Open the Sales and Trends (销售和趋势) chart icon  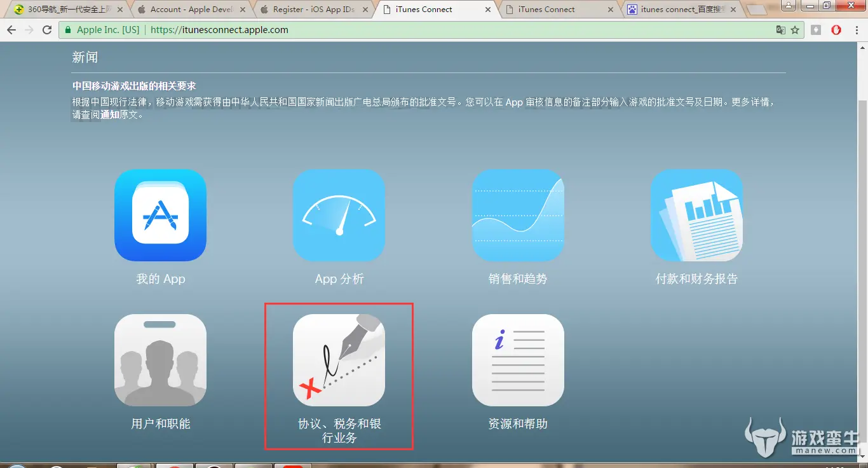pyautogui.click(x=518, y=215)
